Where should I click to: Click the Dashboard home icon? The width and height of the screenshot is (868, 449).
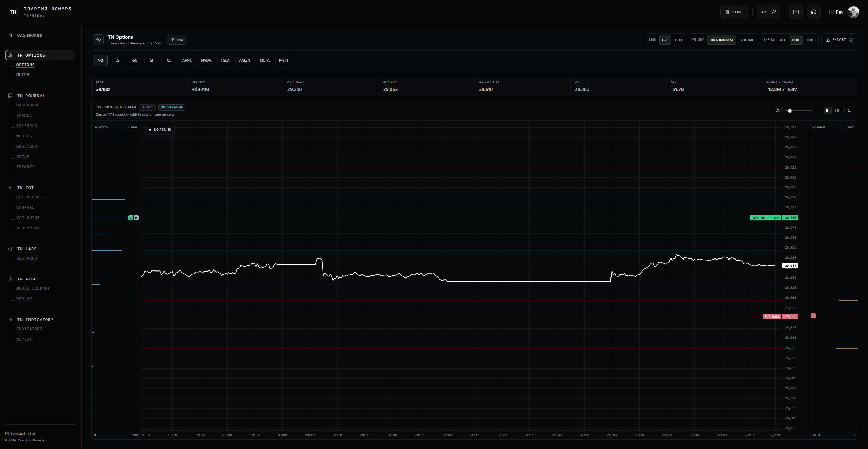(x=10, y=35)
